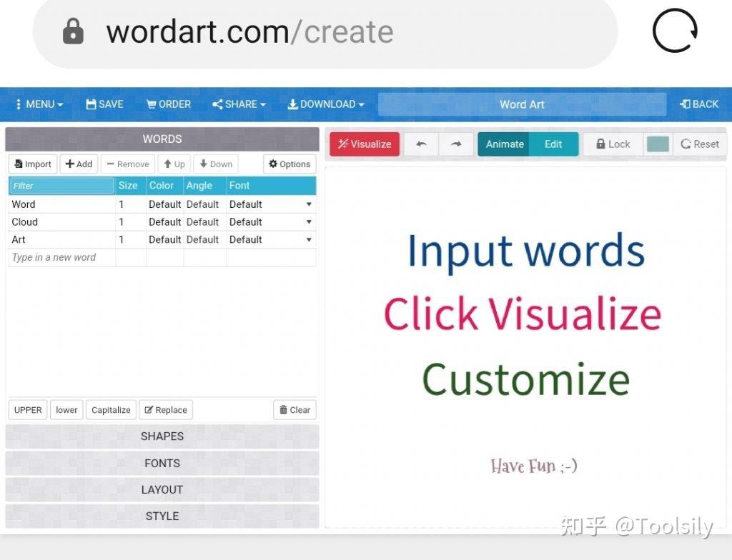Open the teal color swatch

click(658, 144)
